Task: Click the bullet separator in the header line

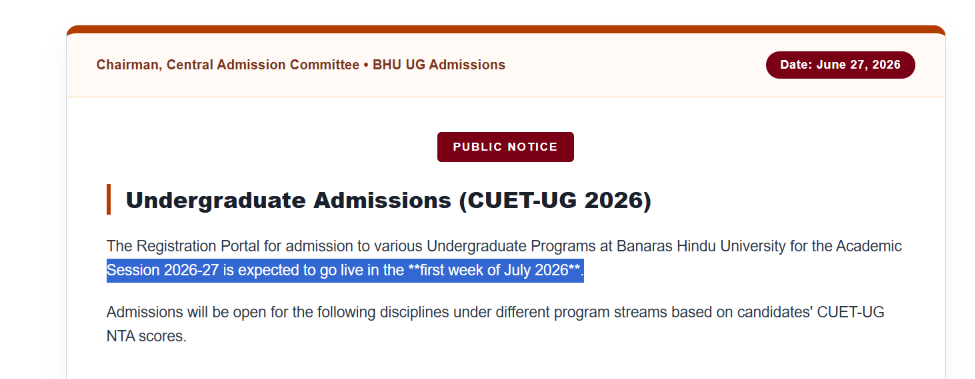Action: 366,65
